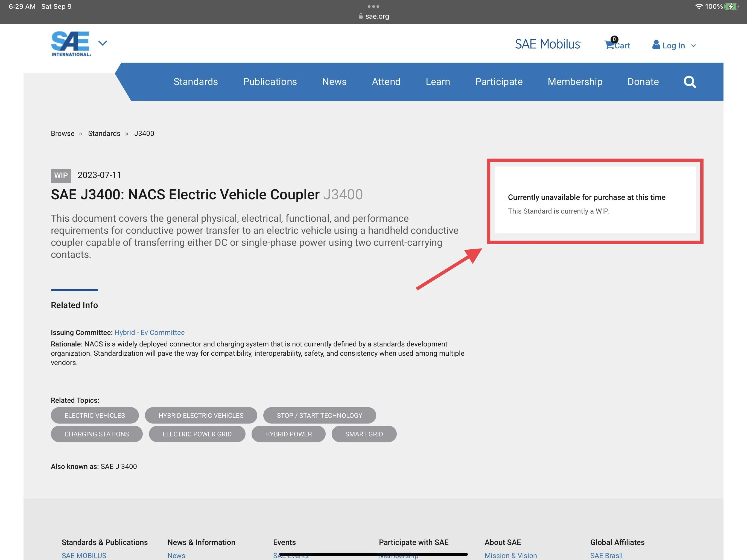Select the Donate menu item
This screenshot has height=560, width=747.
click(x=643, y=82)
